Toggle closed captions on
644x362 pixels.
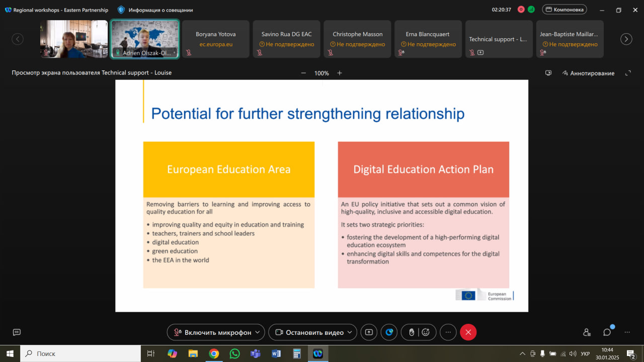pos(17,332)
